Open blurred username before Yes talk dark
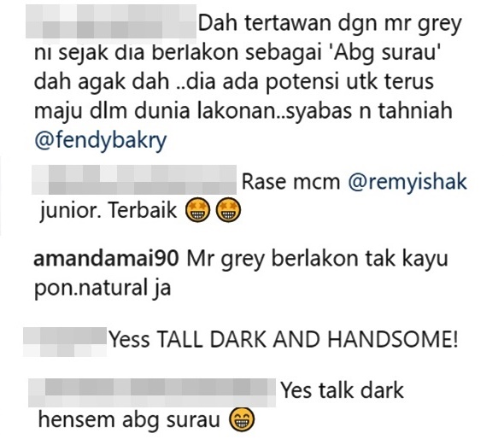Image resolution: width=504 pixels, height=439 pixels. (x=152, y=392)
